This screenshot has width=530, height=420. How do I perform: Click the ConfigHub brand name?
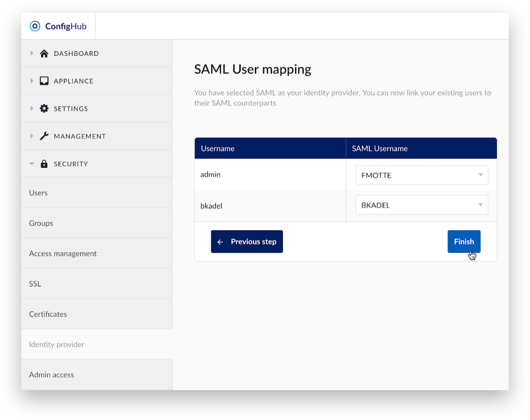[x=66, y=26]
